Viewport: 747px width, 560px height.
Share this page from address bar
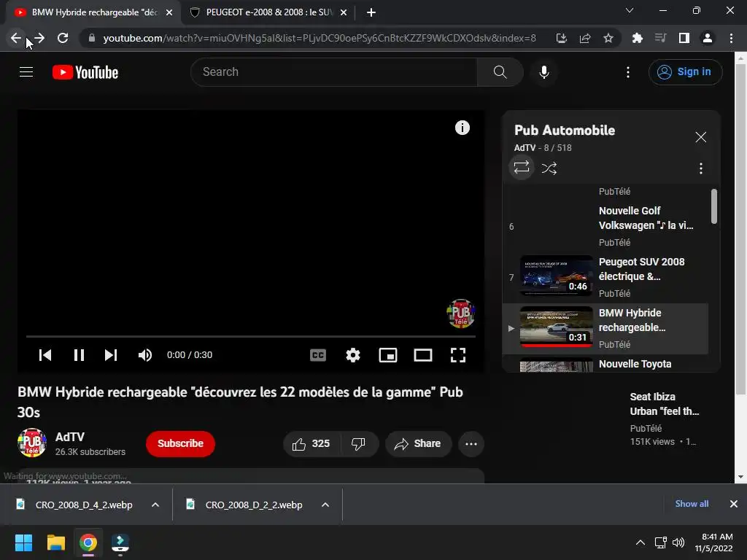click(585, 38)
